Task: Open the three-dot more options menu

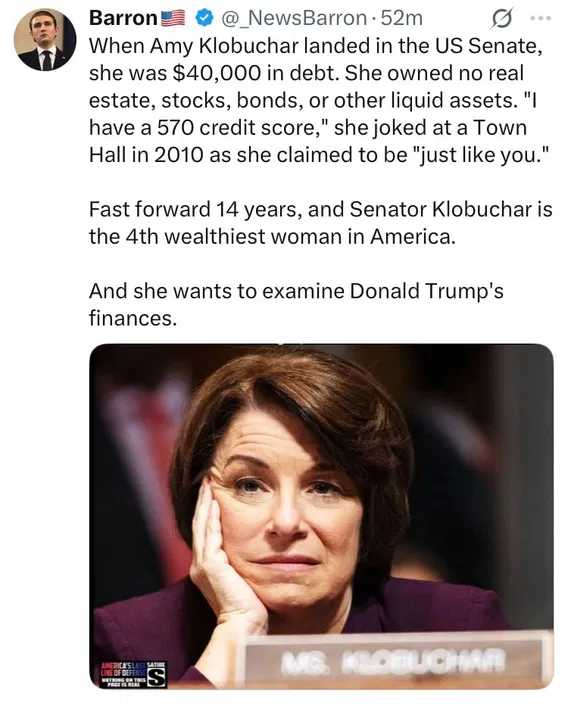Action: point(540,18)
